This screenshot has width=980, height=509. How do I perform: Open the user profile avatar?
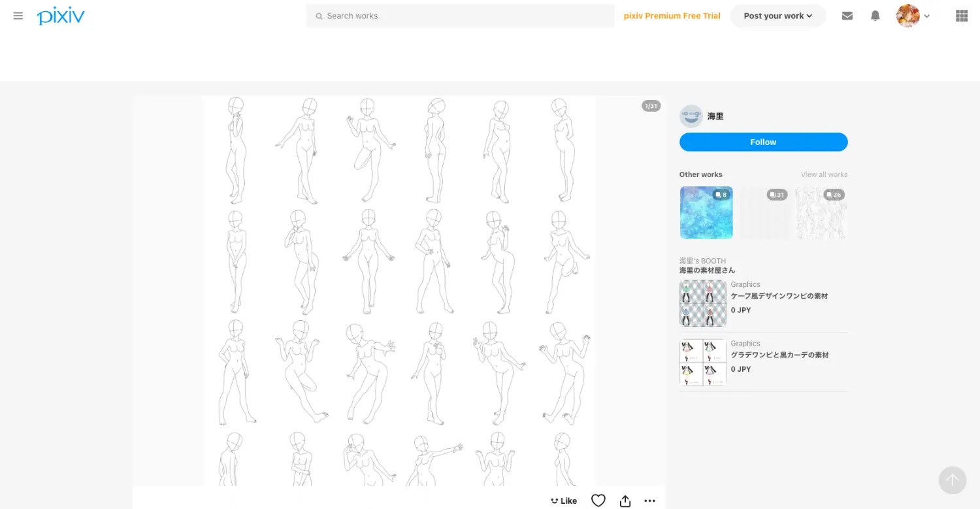908,16
